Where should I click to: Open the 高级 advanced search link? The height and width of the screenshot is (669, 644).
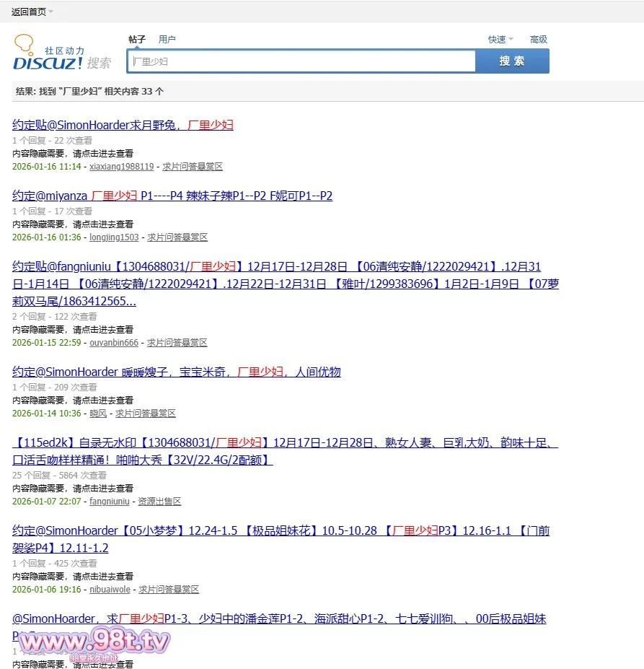pyautogui.click(x=539, y=40)
